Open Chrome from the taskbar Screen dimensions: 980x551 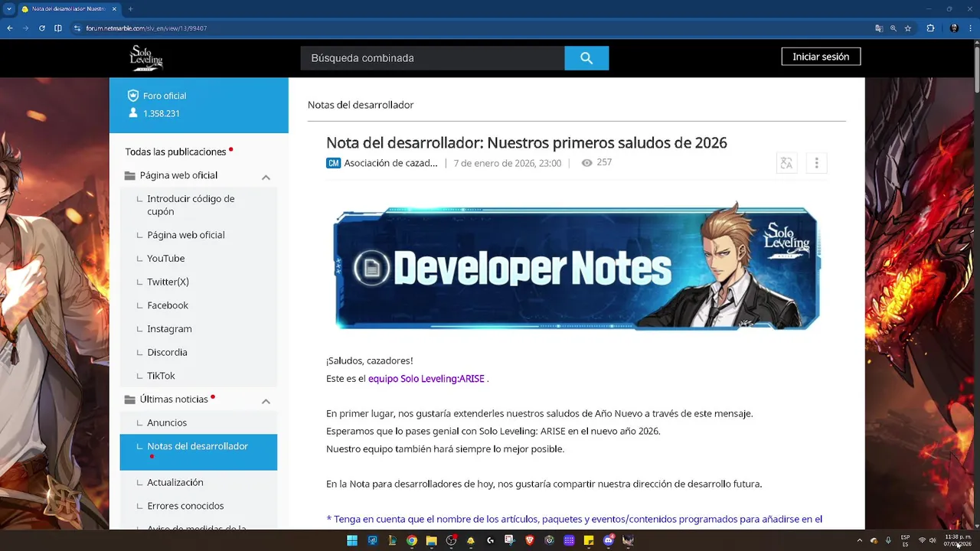click(412, 540)
